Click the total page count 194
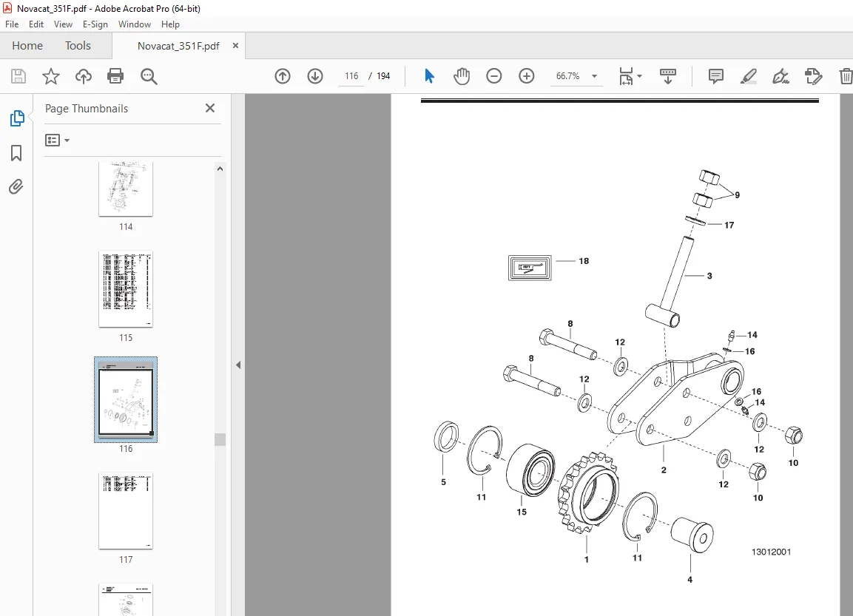Screen dimensions: 853x616 (383, 76)
